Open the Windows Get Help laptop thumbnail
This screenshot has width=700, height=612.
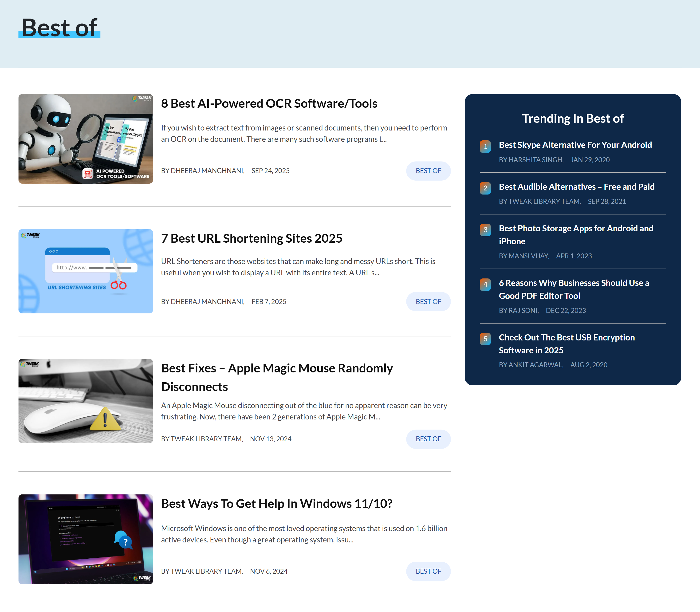pyautogui.click(x=85, y=539)
